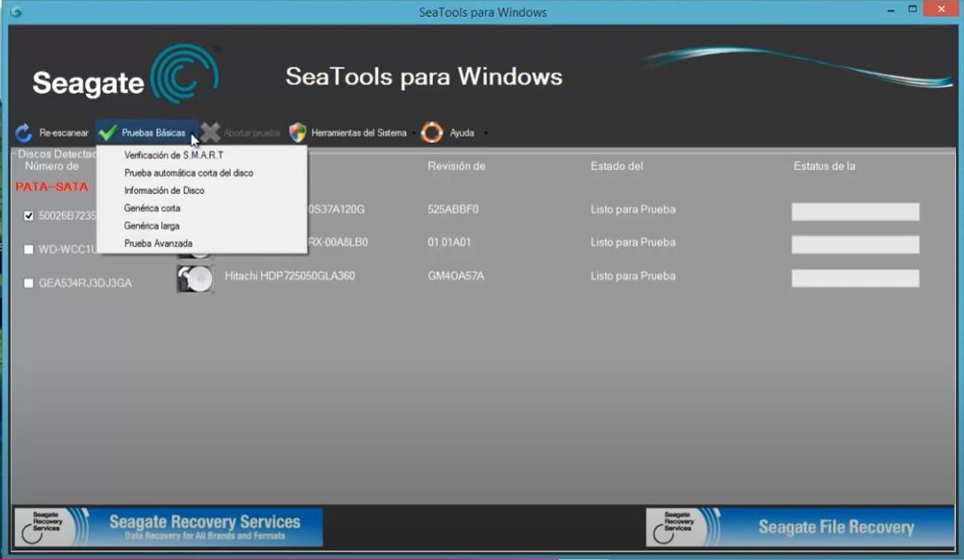
Task: Click the Re-escanear refresh icon
Action: 24,133
